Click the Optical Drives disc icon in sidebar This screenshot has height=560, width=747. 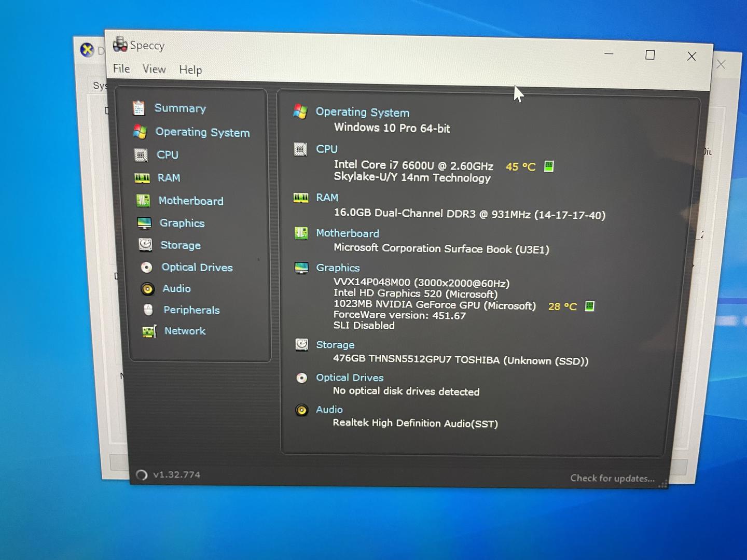pyautogui.click(x=147, y=267)
